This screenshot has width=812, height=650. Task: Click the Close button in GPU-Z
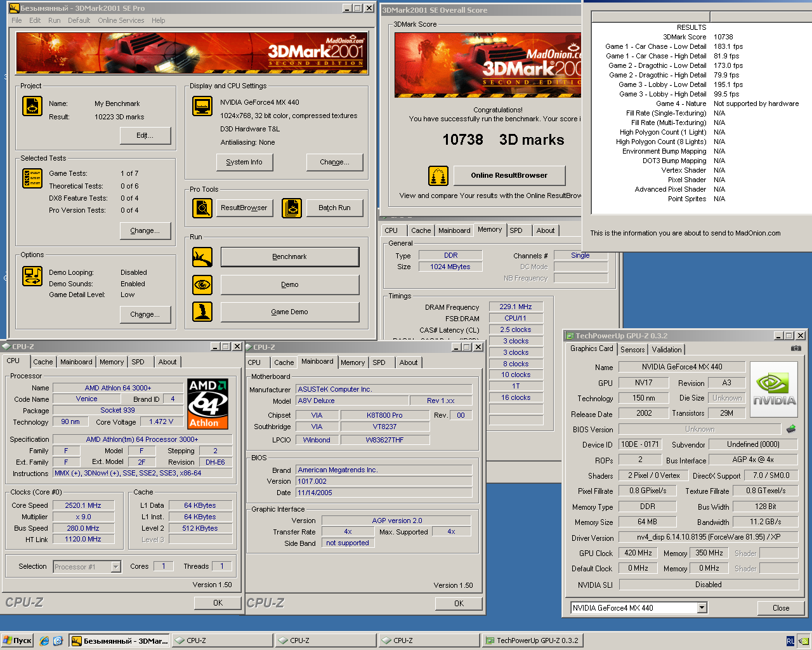pos(781,608)
